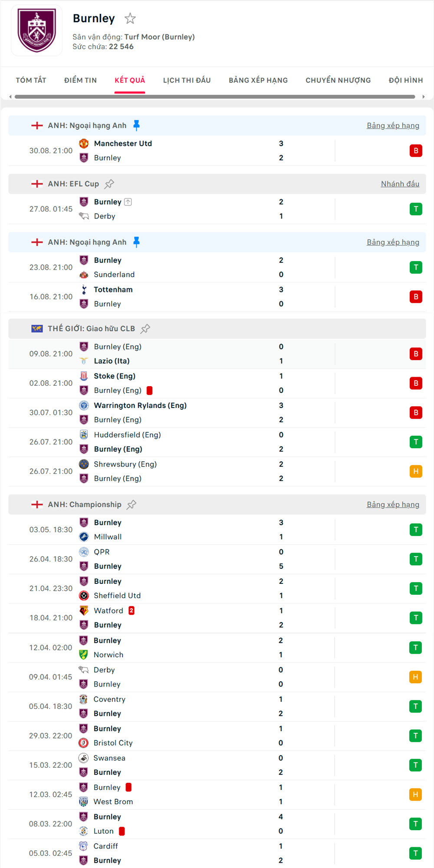The image size is (434, 868).
Task: Click the Watford red card indicator
Action: 132,611
